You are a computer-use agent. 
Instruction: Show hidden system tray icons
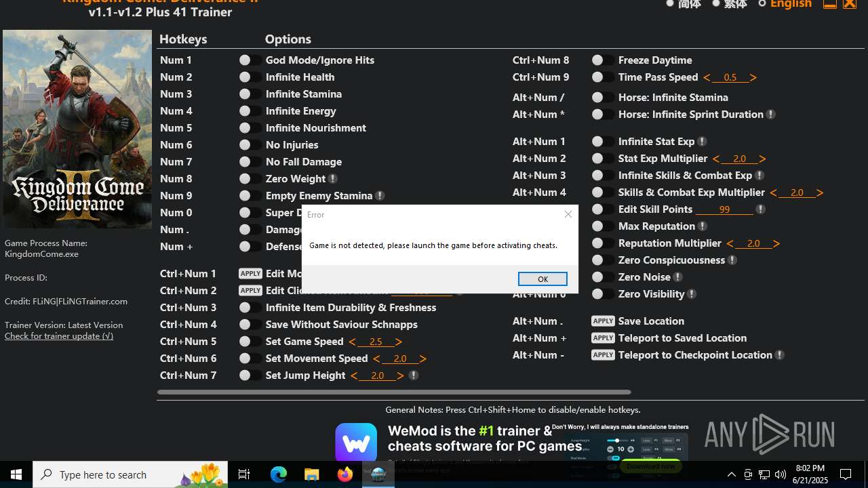pyautogui.click(x=732, y=474)
